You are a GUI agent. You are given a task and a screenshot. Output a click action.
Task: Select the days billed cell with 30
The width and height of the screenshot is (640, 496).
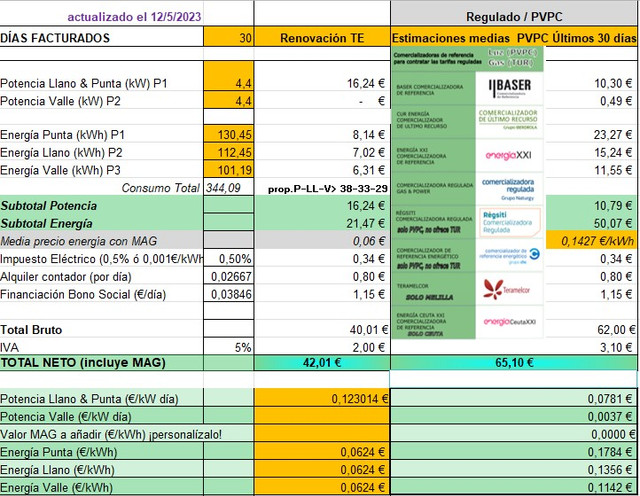[229, 38]
